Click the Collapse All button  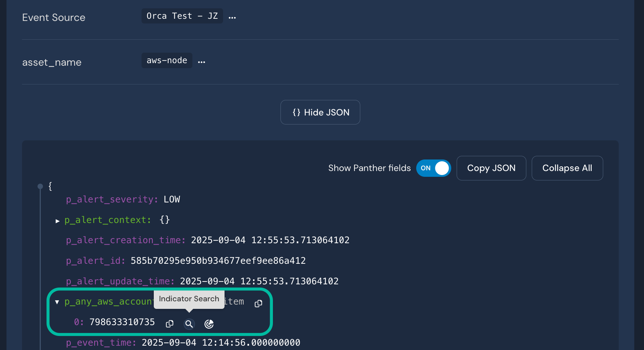pos(567,168)
